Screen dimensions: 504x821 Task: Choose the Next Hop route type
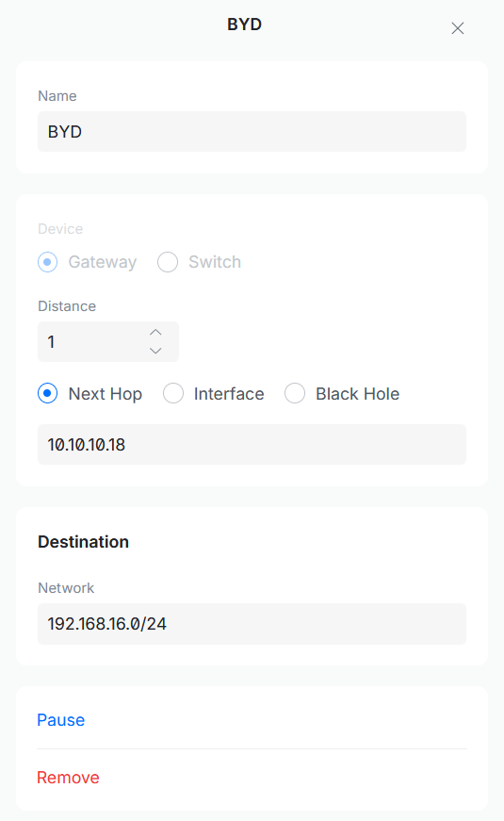click(x=48, y=393)
